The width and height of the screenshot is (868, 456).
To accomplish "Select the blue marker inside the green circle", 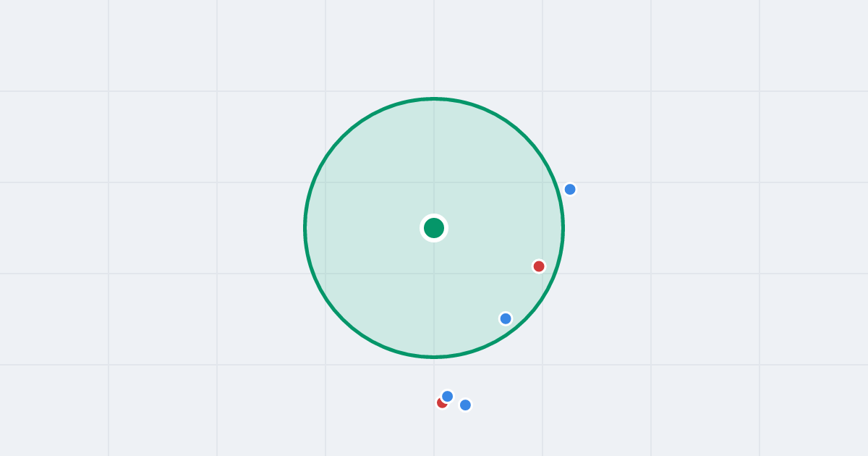I will click(506, 318).
